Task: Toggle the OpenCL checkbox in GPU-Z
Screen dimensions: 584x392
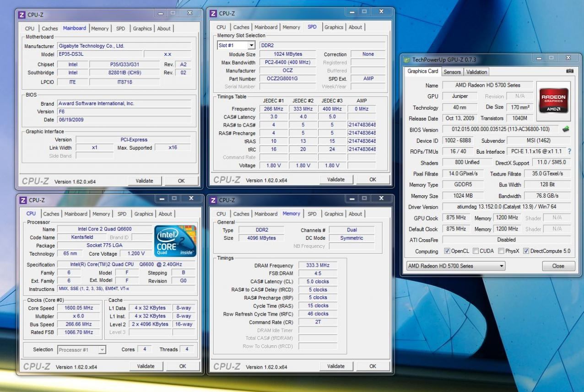Action: click(447, 251)
